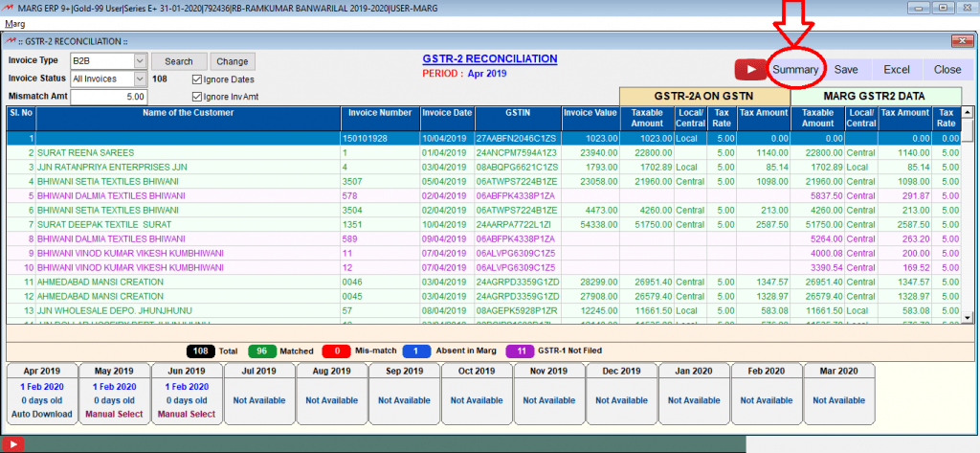Screen dimensions: 980x453
Task: Click the blue 1 Absent in Marg badge
Action: pyautogui.click(x=417, y=351)
